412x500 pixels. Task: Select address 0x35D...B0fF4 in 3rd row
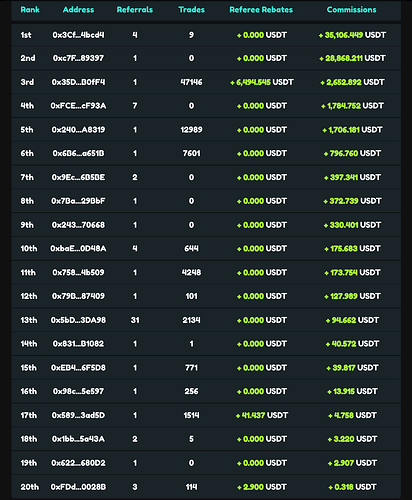pos(78,82)
